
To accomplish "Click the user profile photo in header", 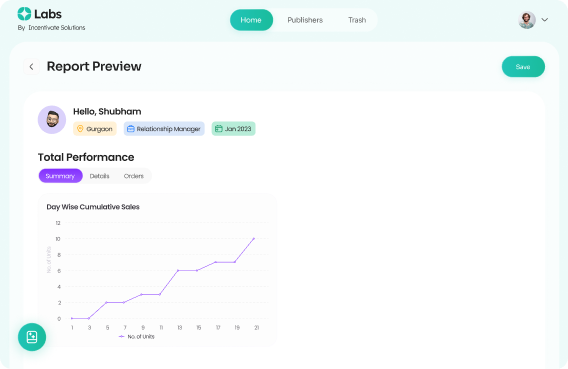I will click(527, 20).
